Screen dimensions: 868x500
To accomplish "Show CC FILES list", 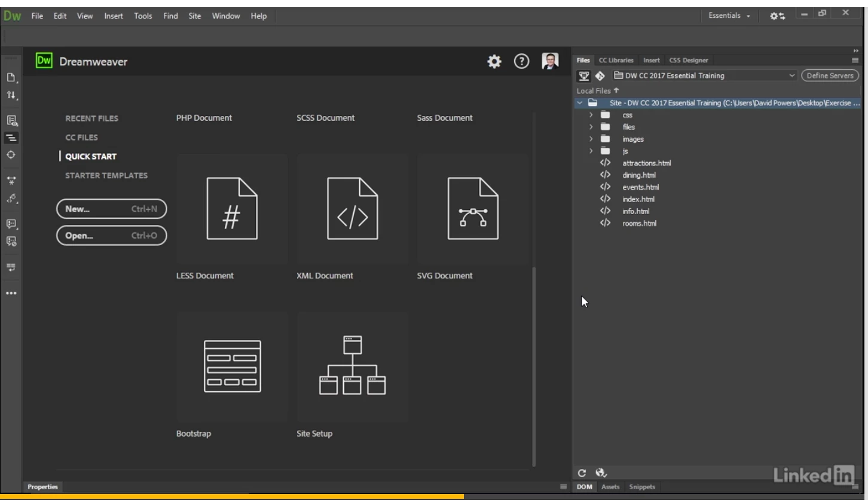I will pos(81,138).
